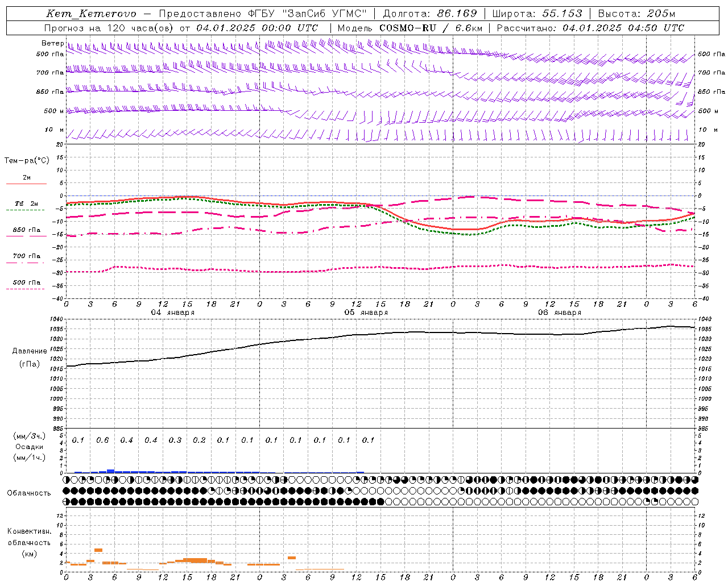Image resolution: width=728 pixels, height=582 pixels.
Task: Click the model name 'COSMO-RU / 6.6км'
Action: pos(431,28)
